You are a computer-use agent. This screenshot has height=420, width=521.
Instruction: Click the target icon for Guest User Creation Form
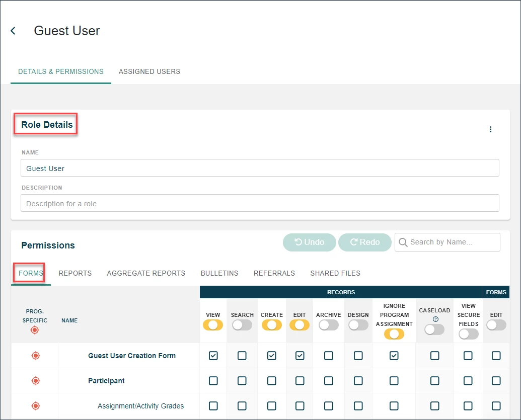point(36,356)
